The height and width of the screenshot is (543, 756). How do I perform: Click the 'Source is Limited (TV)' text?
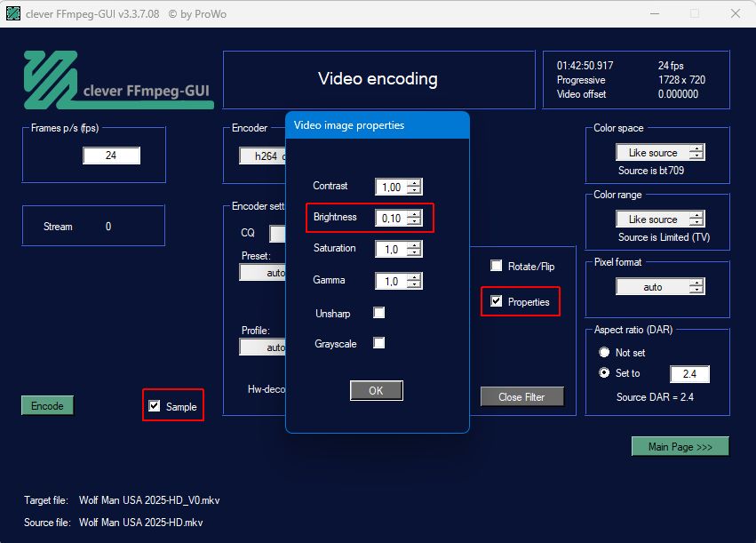pos(664,236)
